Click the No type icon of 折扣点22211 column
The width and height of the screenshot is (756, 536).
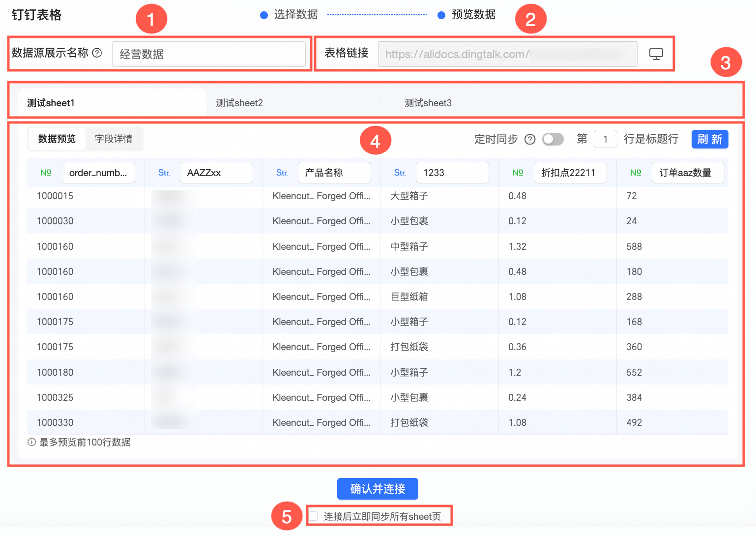click(x=518, y=173)
